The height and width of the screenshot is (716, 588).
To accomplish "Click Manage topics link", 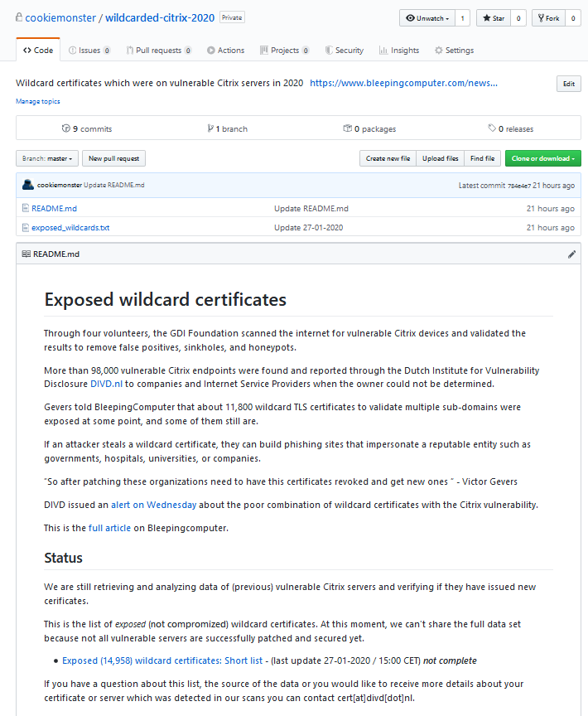I will pyautogui.click(x=38, y=101).
